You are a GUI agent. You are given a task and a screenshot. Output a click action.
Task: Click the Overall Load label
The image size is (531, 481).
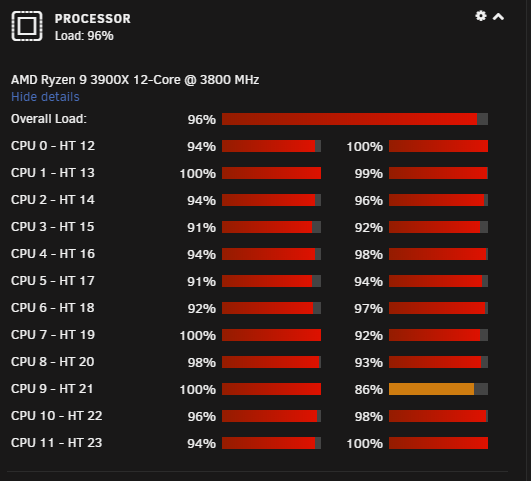(x=49, y=119)
